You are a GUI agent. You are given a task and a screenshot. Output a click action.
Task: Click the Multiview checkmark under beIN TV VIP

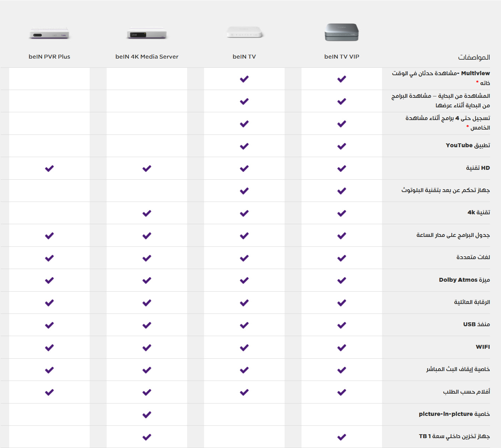coord(341,79)
